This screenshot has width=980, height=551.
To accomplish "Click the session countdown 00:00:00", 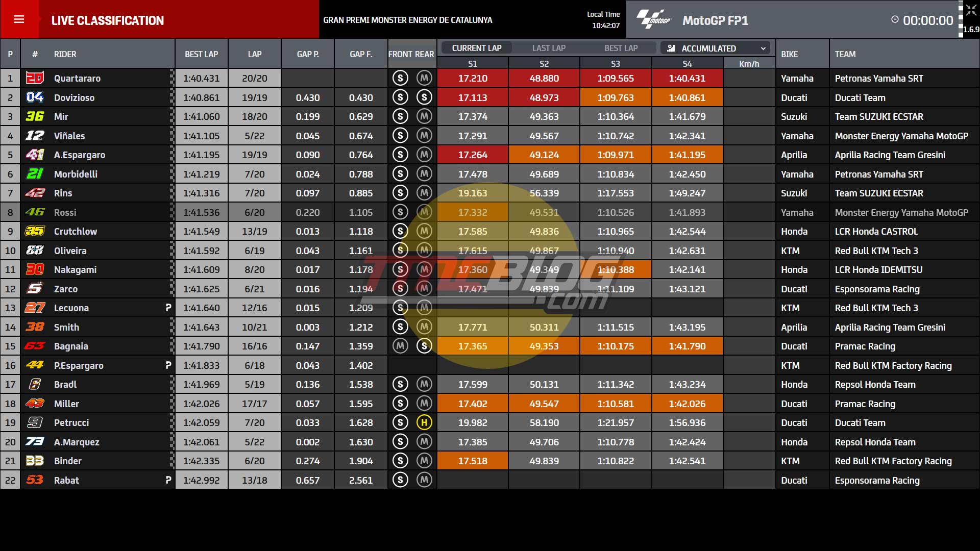I will [928, 20].
